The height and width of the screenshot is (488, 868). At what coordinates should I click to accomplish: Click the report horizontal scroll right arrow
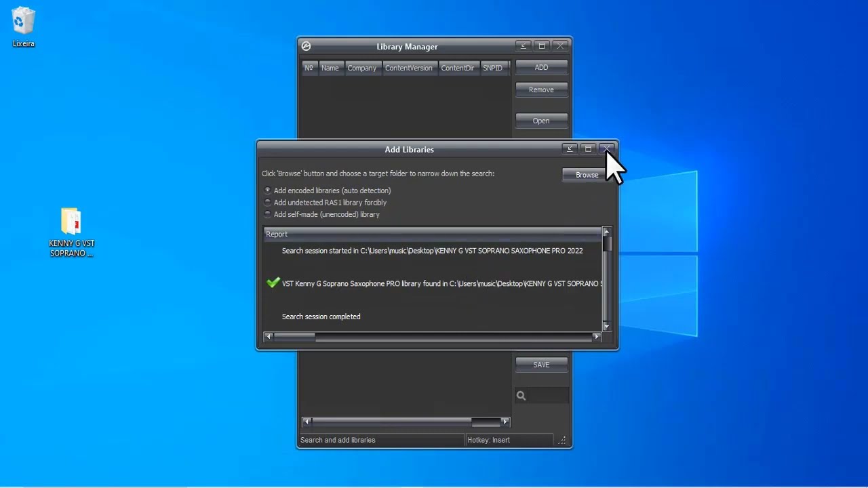click(x=597, y=336)
